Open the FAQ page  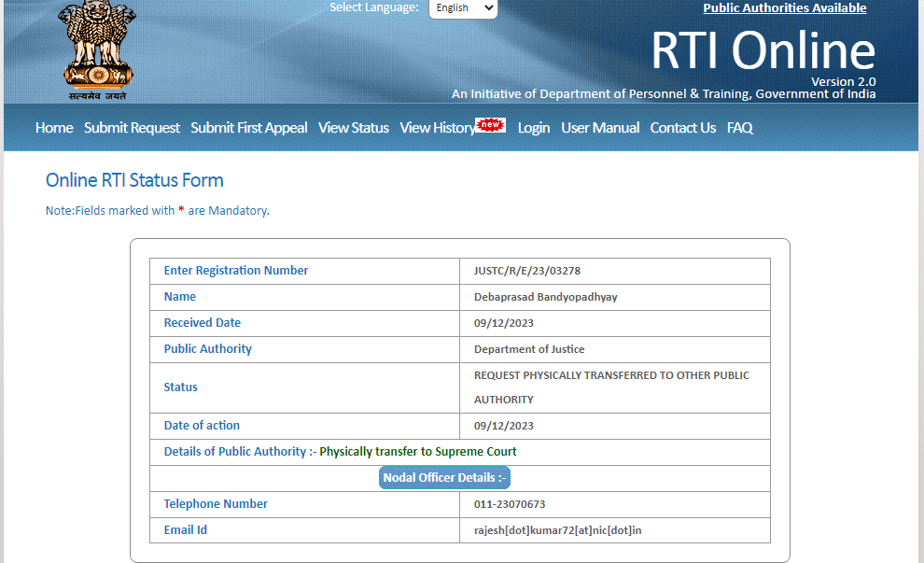coord(740,128)
